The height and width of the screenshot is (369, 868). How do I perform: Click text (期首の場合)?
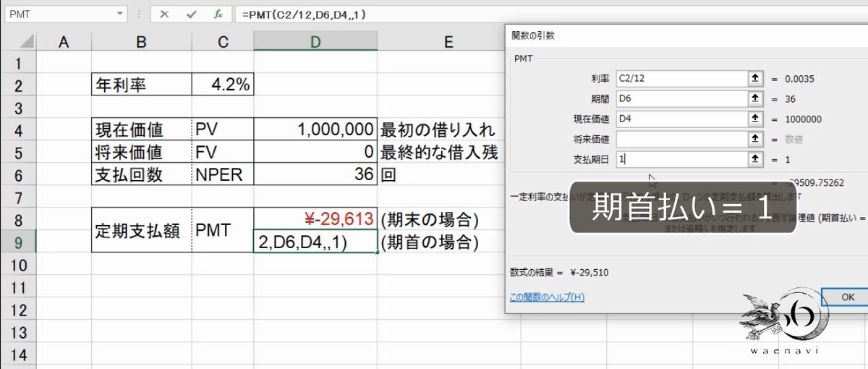430,242
